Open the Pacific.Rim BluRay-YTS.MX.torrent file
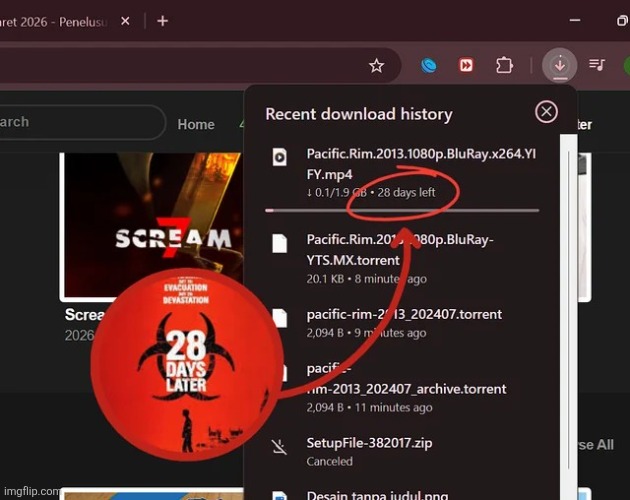This screenshot has width=630, height=500. pos(399,248)
